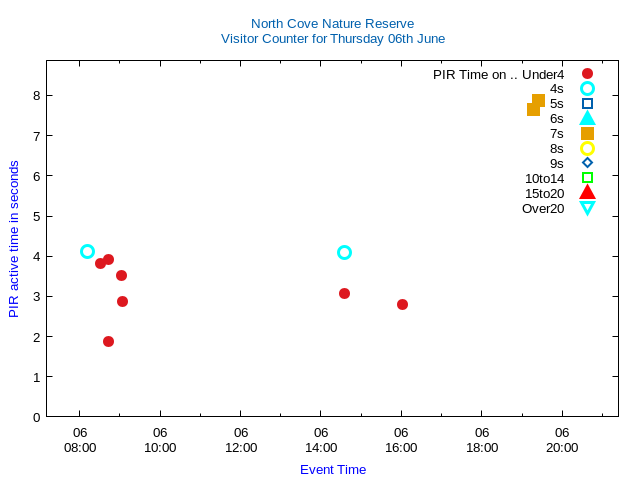Click the cyan triangle 6s legend marker
Image resolution: width=640 pixels, height=480 pixels.
click(x=587, y=118)
